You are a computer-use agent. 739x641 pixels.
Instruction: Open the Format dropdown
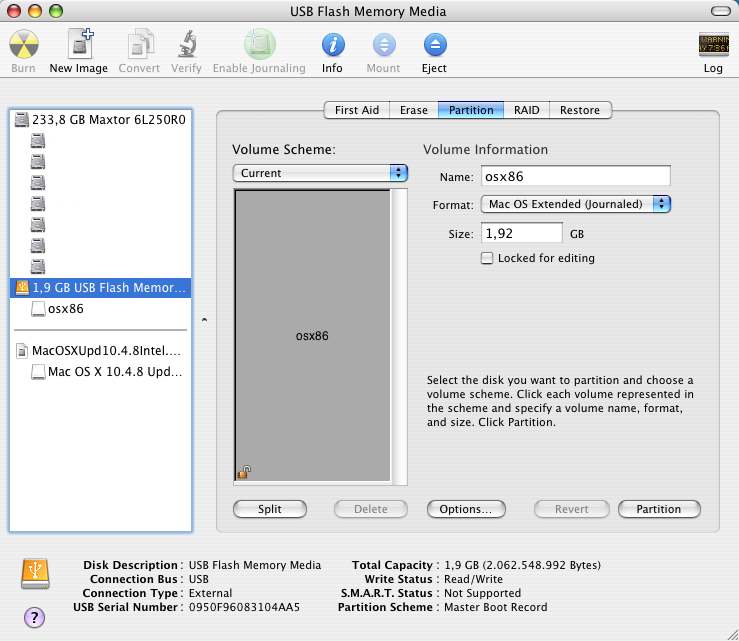point(575,204)
